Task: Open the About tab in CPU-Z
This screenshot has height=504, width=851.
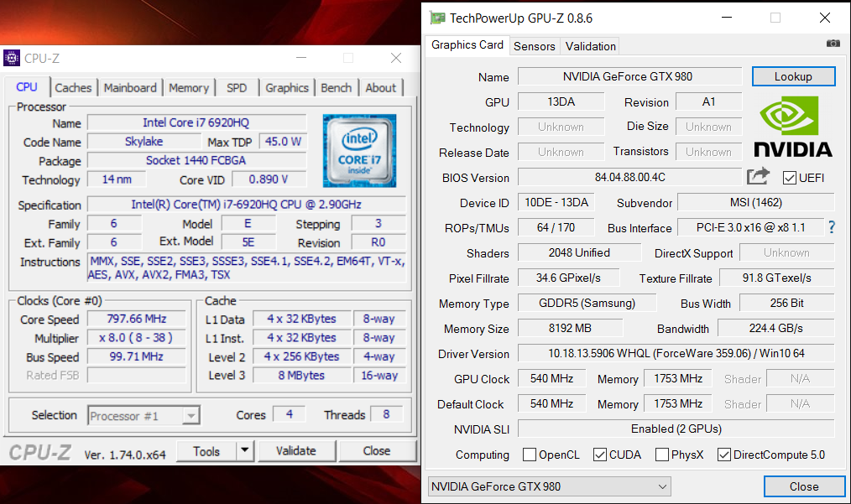Action: (381, 88)
